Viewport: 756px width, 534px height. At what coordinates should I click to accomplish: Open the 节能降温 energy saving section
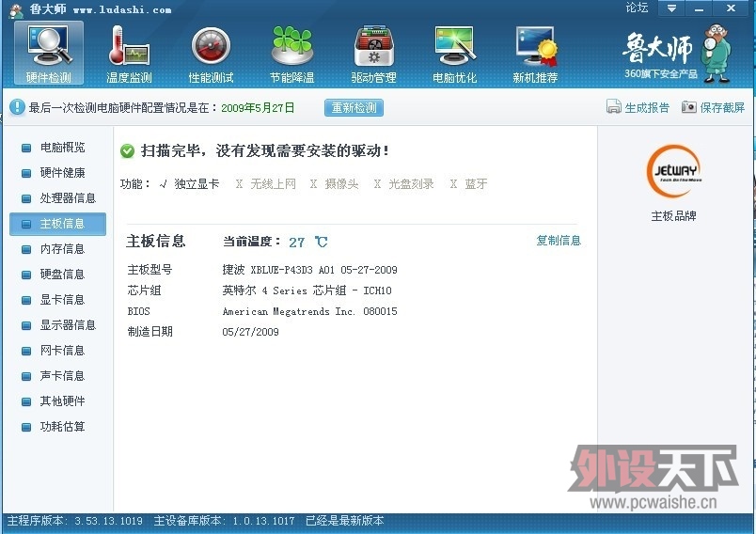(x=291, y=54)
